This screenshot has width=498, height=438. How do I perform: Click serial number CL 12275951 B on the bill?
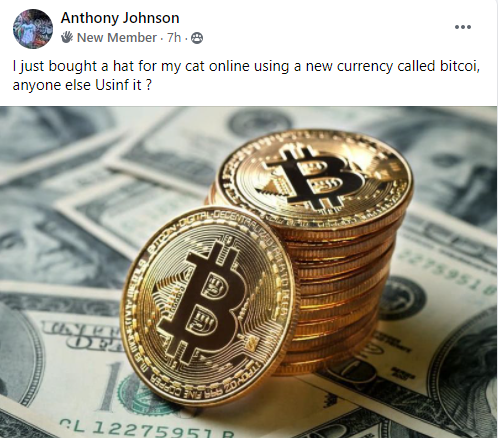(147, 428)
